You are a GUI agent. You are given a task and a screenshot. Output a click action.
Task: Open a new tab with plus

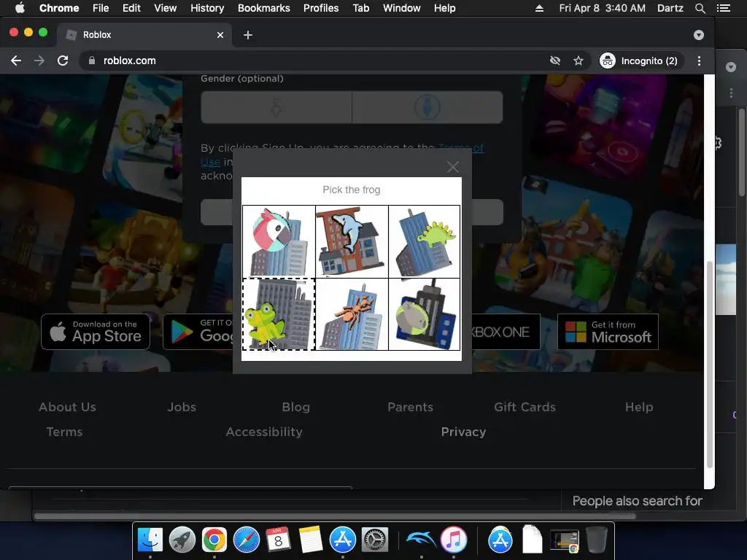(248, 35)
